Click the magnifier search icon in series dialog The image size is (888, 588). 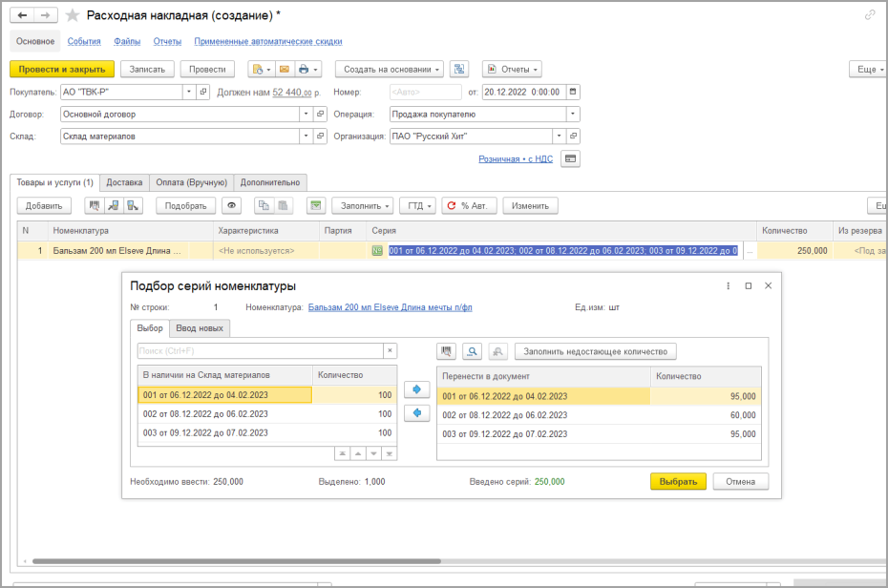473,351
